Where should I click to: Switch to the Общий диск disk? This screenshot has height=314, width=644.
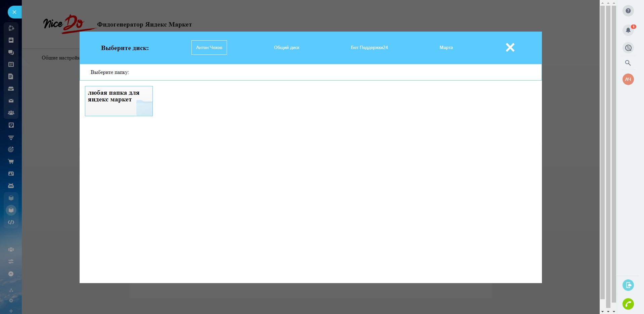click(287, 48)
